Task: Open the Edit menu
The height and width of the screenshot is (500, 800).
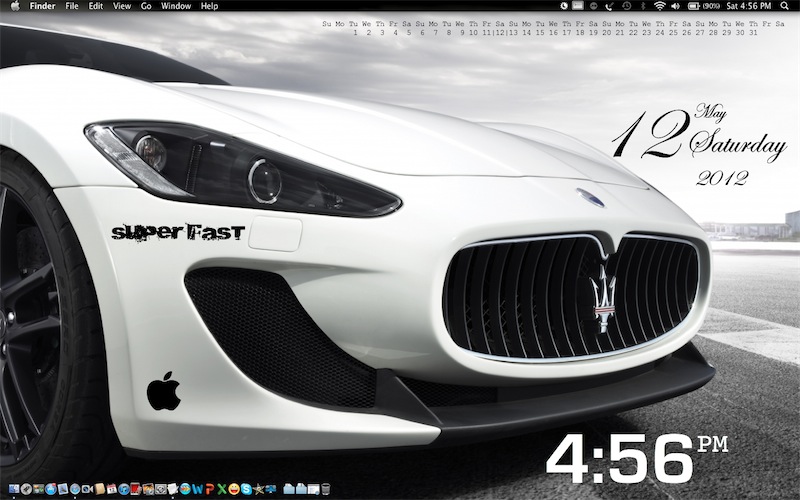Action: tap(95, 6)
